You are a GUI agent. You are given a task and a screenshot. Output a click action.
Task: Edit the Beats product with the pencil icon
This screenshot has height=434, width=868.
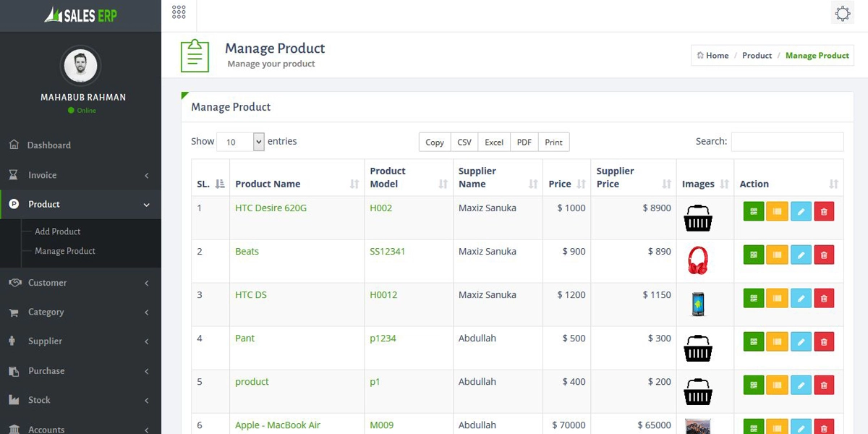tap(801, 255)
